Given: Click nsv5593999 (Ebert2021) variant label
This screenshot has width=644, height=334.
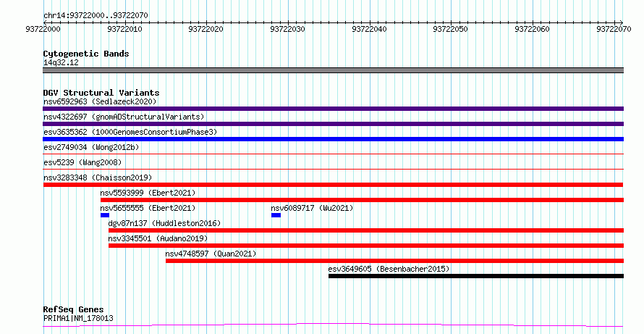Looking at the screenshot, I should coord(148,193).
